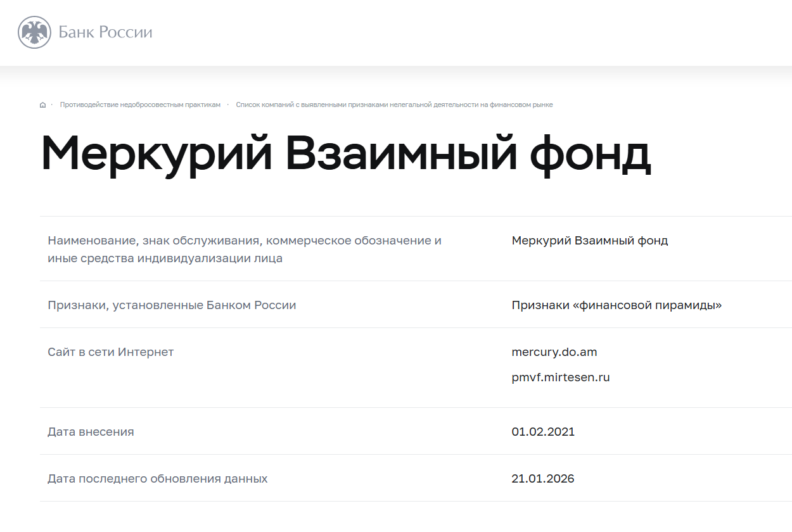
Task: Go to home via breadcrumb house icon
Action: (42, 105)
